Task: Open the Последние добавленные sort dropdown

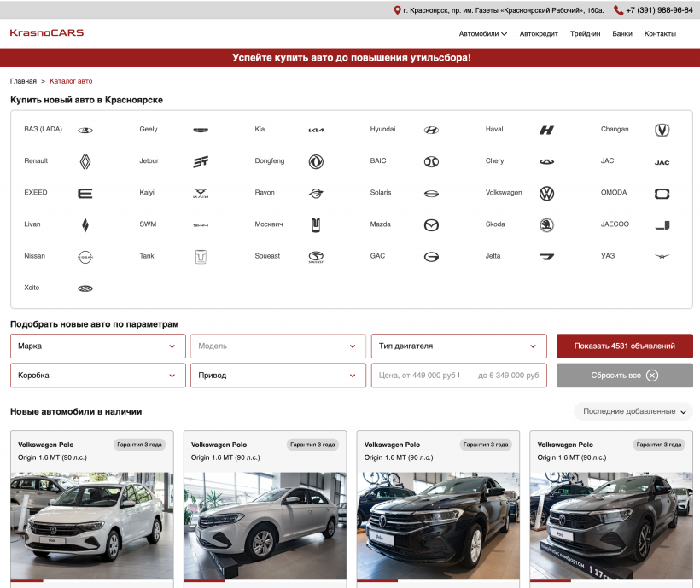Action: point(633,411)
